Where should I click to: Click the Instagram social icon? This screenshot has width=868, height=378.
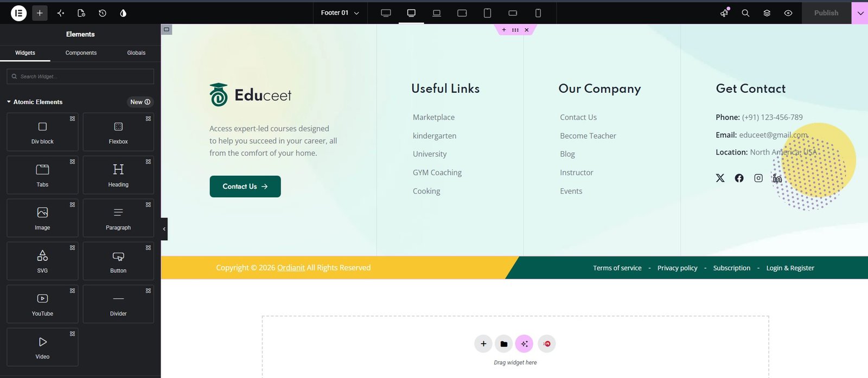(758, 178)
